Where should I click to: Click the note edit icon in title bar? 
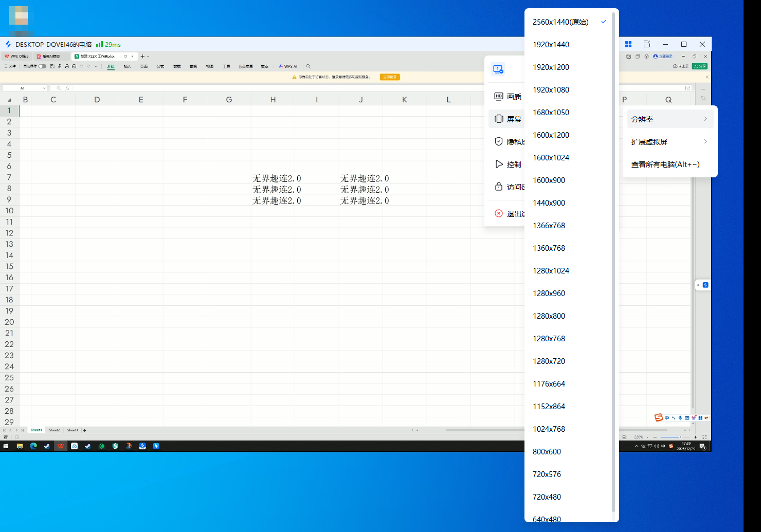click(x=647, y=44)
